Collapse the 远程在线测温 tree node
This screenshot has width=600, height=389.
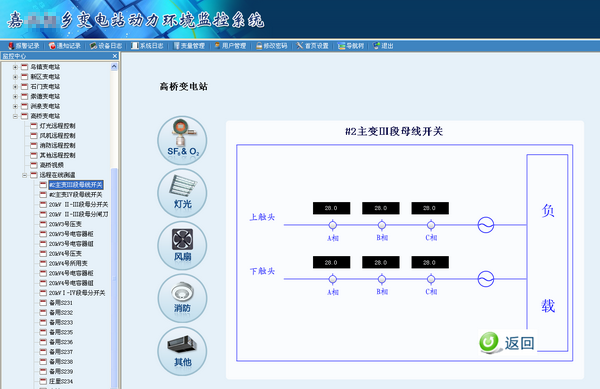point(24,175)
